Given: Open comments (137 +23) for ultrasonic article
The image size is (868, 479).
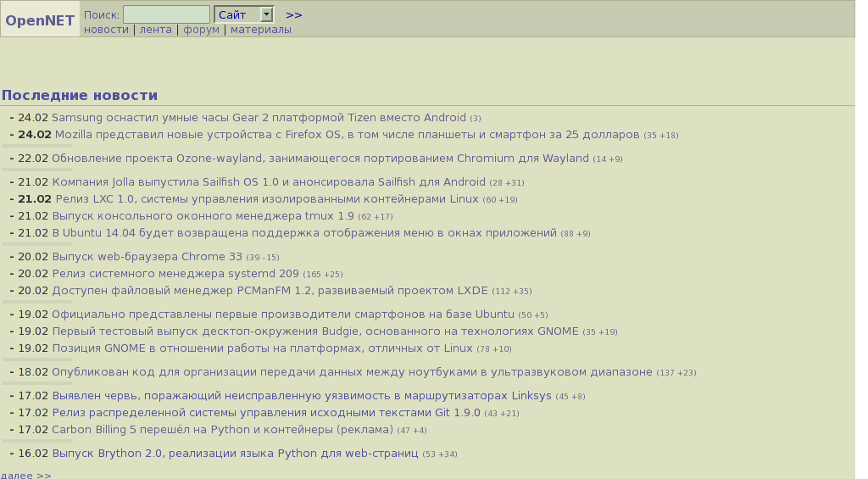Looking at the screenshot, I should 676,373.
